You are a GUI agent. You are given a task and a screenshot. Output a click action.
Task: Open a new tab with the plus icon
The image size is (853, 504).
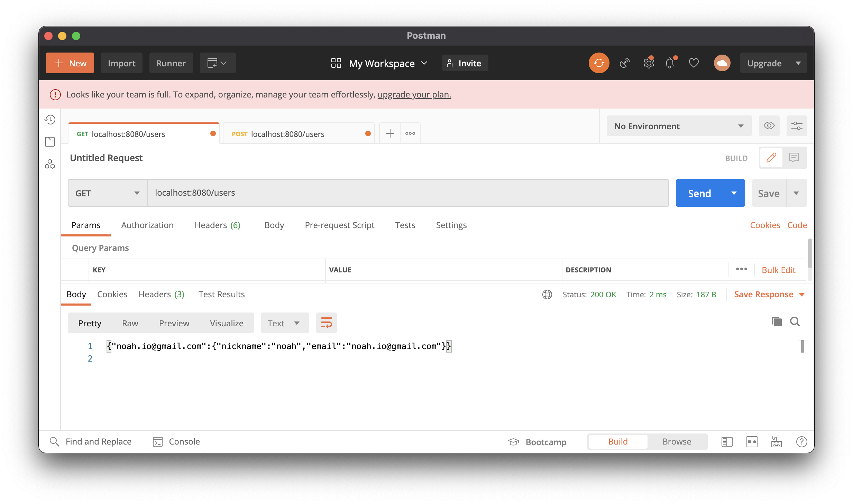[390, 133]
